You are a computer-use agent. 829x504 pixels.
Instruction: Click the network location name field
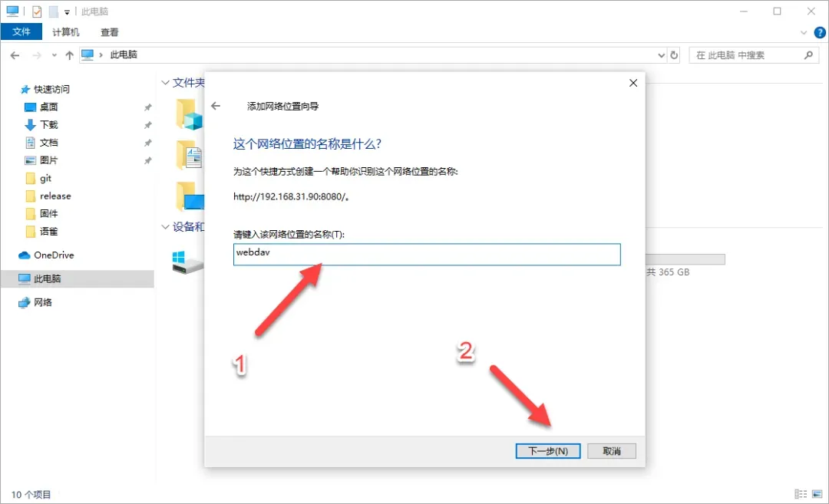(x=427, y=254)
